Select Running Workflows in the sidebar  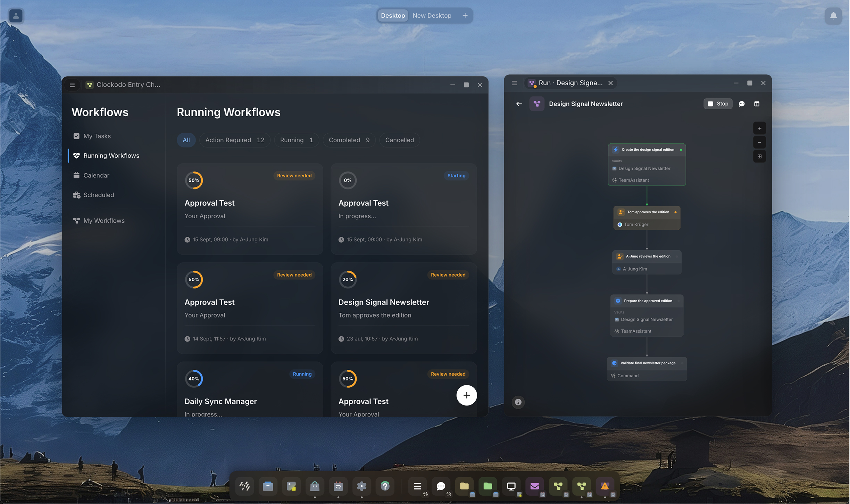(106, 156)
